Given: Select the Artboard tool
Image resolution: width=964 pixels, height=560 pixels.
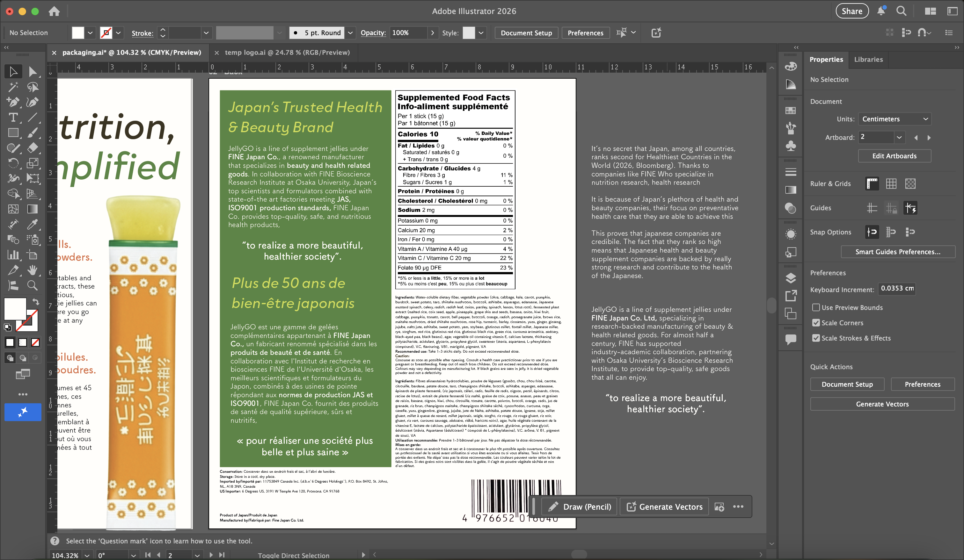Looking at the screenshot, I should (x=33, y=255).
